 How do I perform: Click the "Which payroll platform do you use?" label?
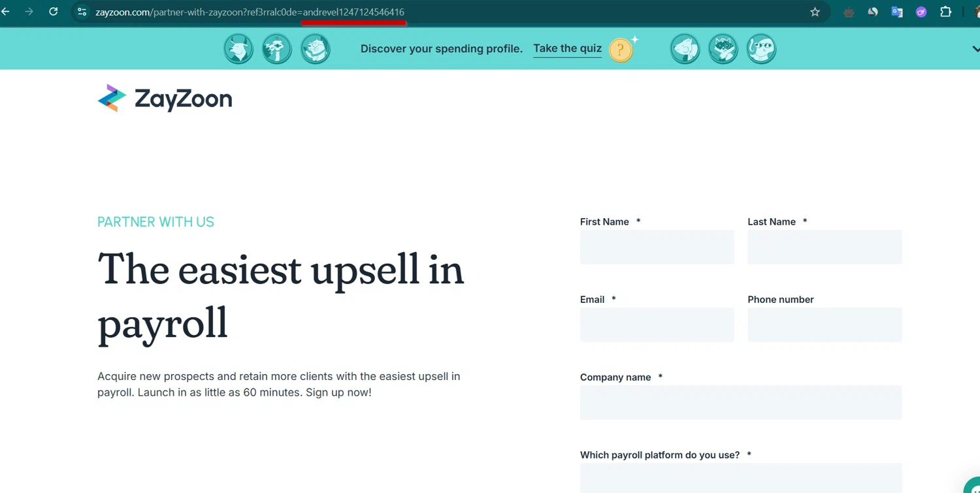click(x=660, y=455)
